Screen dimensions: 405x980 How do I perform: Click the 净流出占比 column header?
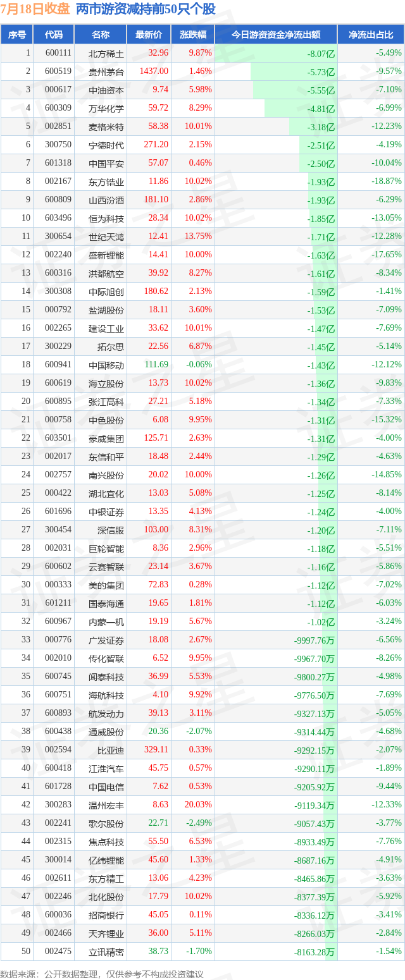371,35
